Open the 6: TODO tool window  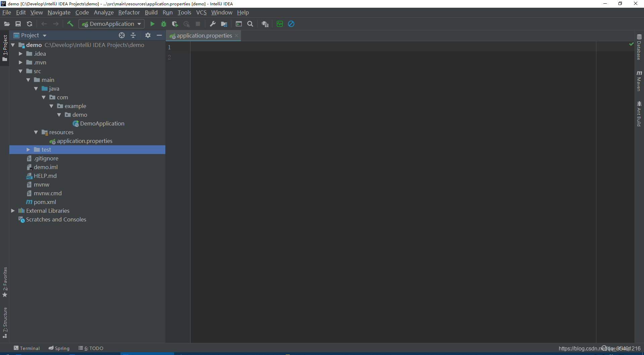click(x=91, y=348)
